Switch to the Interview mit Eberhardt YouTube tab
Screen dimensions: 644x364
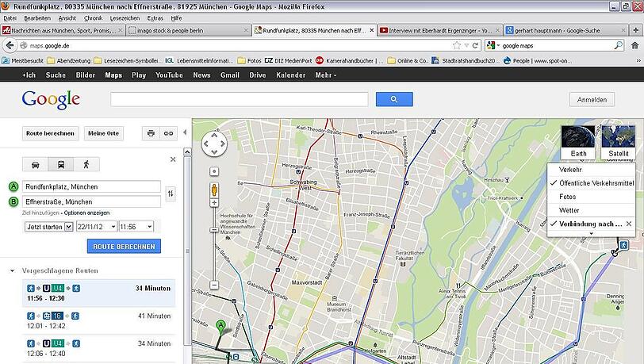point(440,30)
